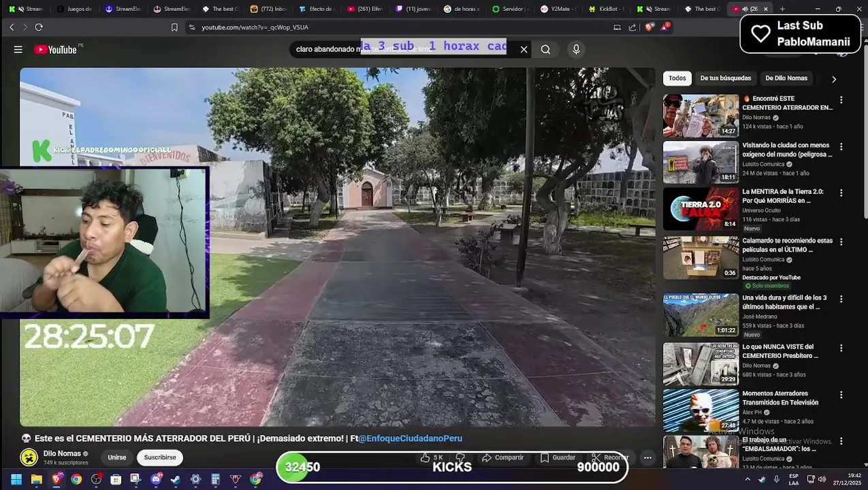Click the @EnfoqueCiudadanoPeru link in title

coord(411,439)
